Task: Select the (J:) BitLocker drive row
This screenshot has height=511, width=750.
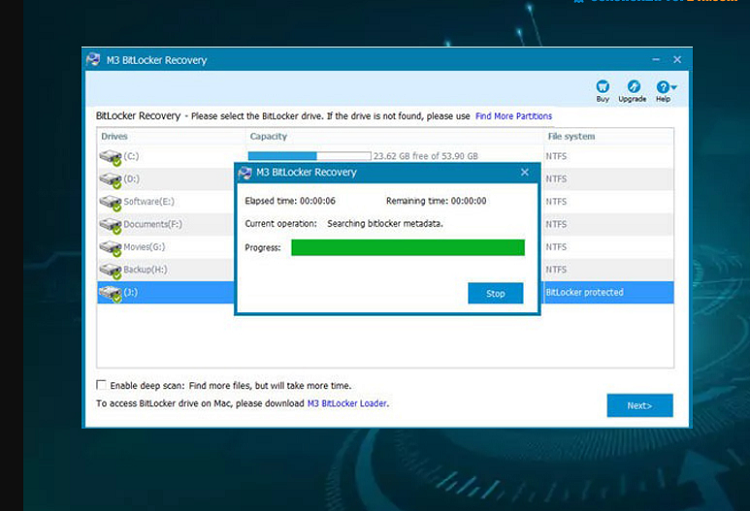Action: tap(160, 293)
